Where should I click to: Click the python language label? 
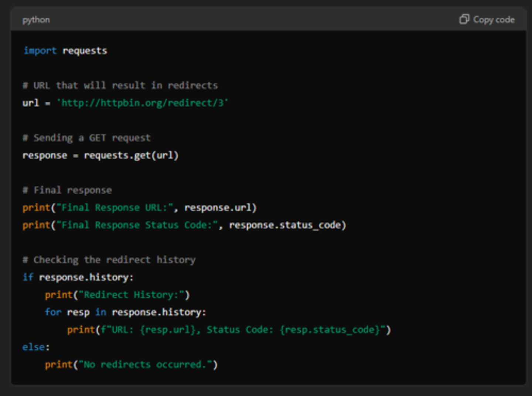pos(36,20)
